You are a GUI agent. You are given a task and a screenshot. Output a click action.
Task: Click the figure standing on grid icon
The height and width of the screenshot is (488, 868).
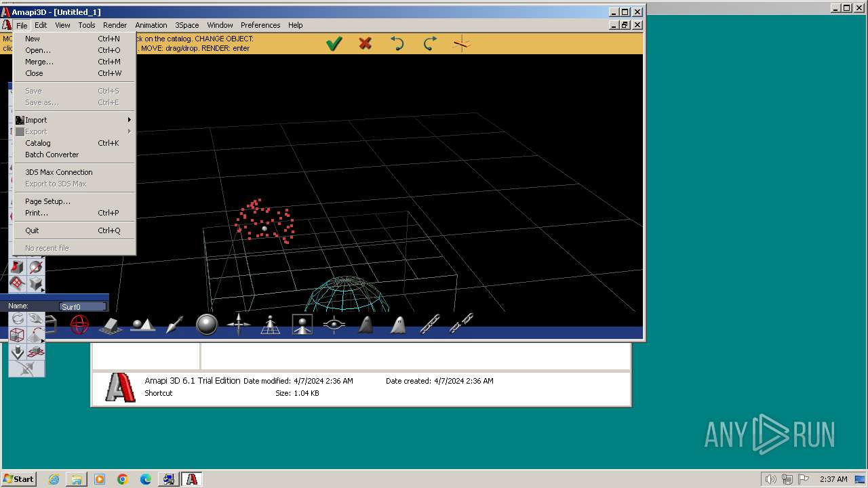pos(271,325)
